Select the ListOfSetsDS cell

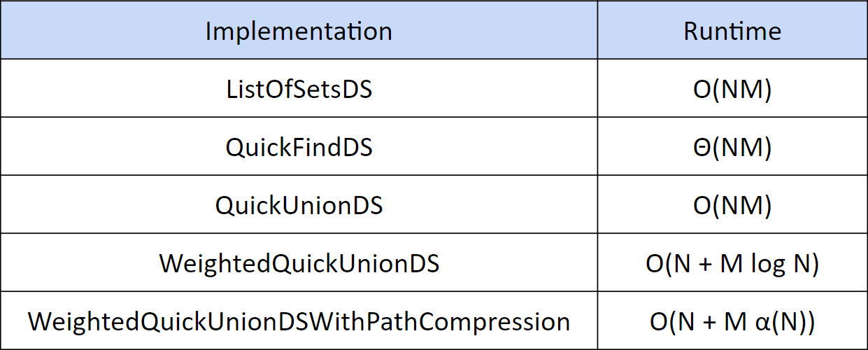pos(299,88)
